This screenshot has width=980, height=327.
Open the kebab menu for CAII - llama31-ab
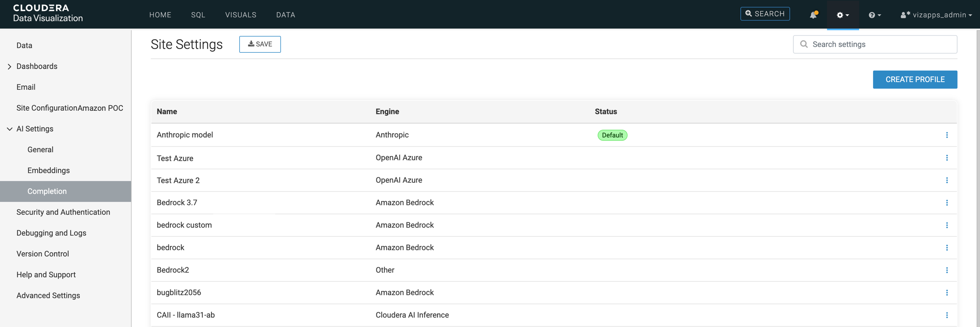947,315
